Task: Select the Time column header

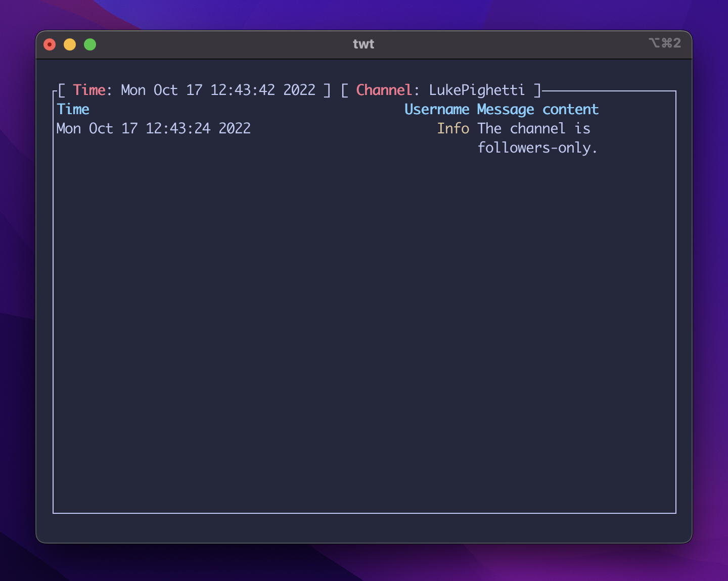Action: click(73, 109)
